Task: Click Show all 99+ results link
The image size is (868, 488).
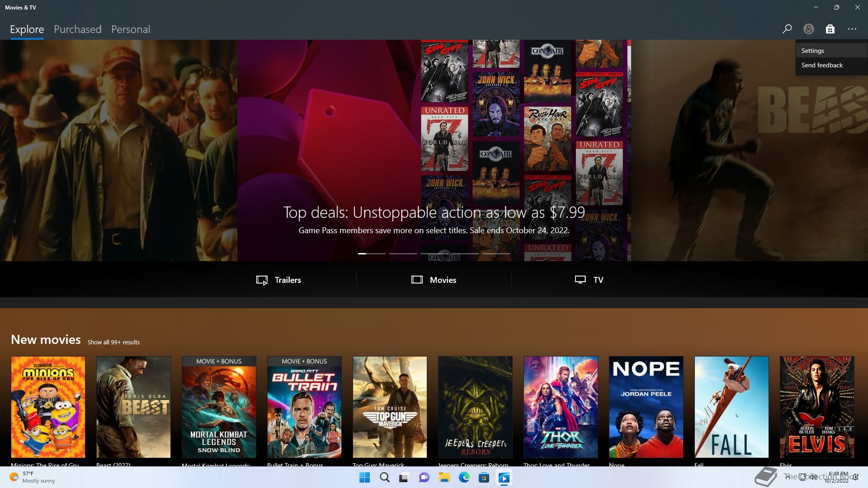Action: tap(113, 343)
